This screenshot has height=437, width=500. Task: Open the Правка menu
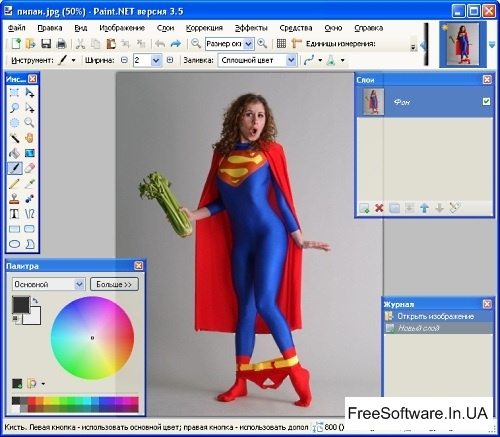[x=50, y=28]
